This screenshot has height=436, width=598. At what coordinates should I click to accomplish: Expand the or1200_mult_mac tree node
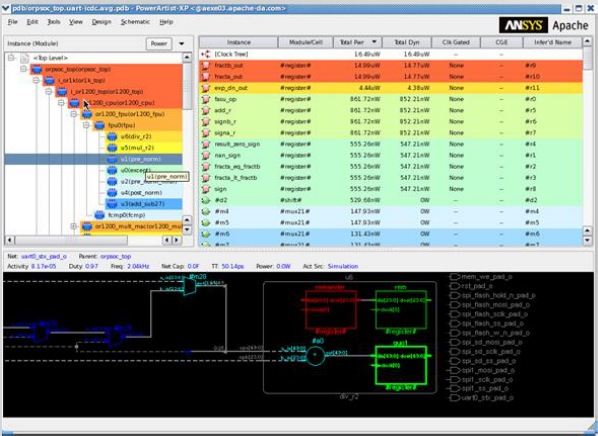tap(74, 226)
